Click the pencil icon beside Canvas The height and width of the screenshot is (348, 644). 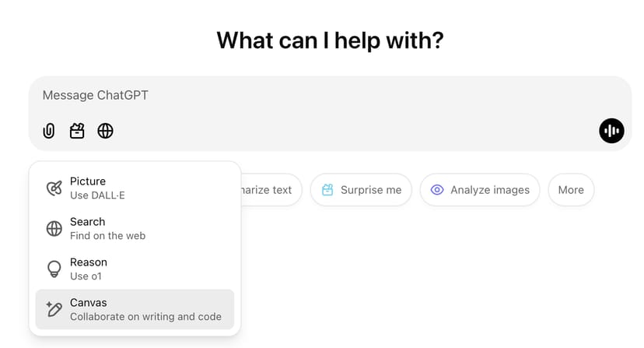[x=54, y=309]
